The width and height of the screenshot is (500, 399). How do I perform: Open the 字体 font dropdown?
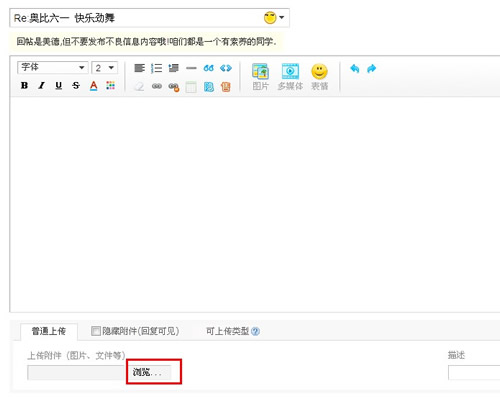[x=52, y=68]
